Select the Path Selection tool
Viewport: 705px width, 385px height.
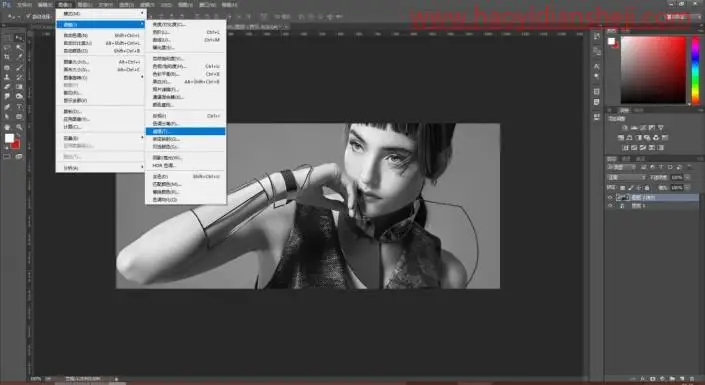click(x=7, y=116)
